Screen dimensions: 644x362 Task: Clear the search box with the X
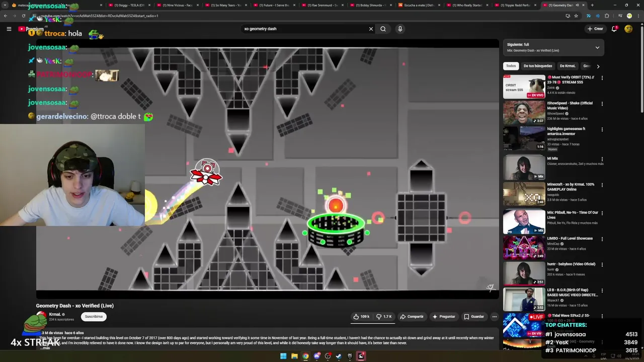coord(371,29)
